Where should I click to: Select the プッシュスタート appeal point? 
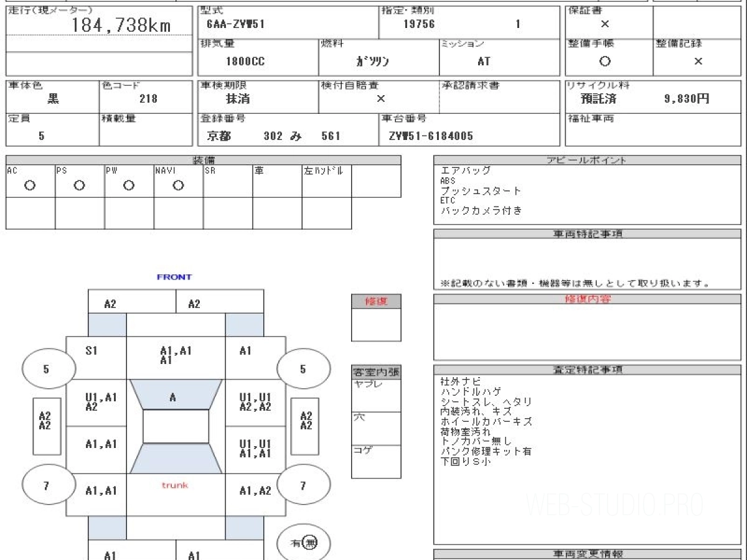click(481, 190)
